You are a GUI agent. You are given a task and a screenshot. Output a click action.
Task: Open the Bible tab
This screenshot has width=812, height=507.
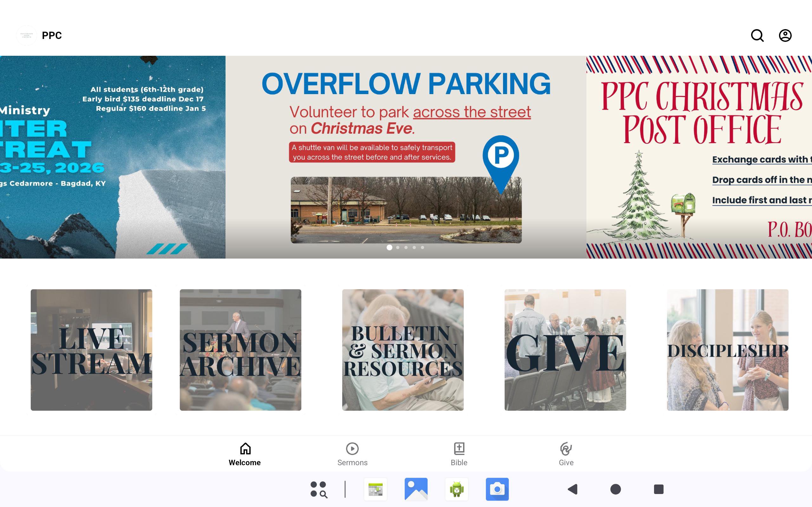[x=459, y=454]
